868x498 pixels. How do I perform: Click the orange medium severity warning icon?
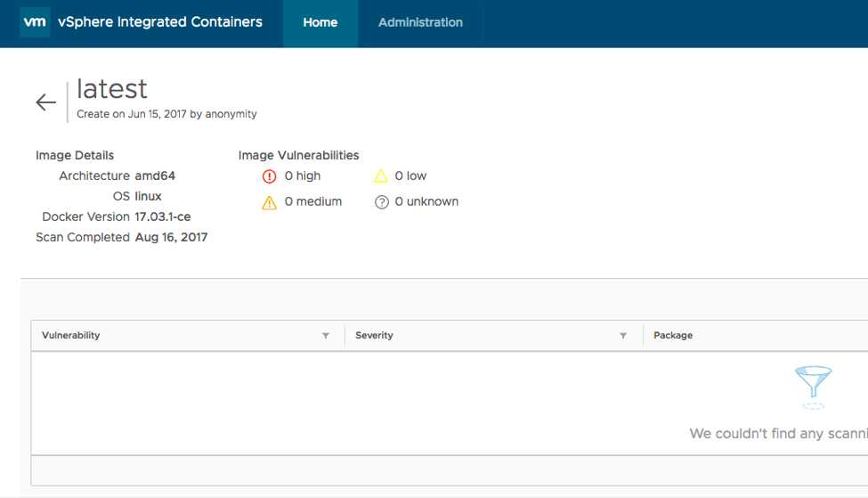269,203
